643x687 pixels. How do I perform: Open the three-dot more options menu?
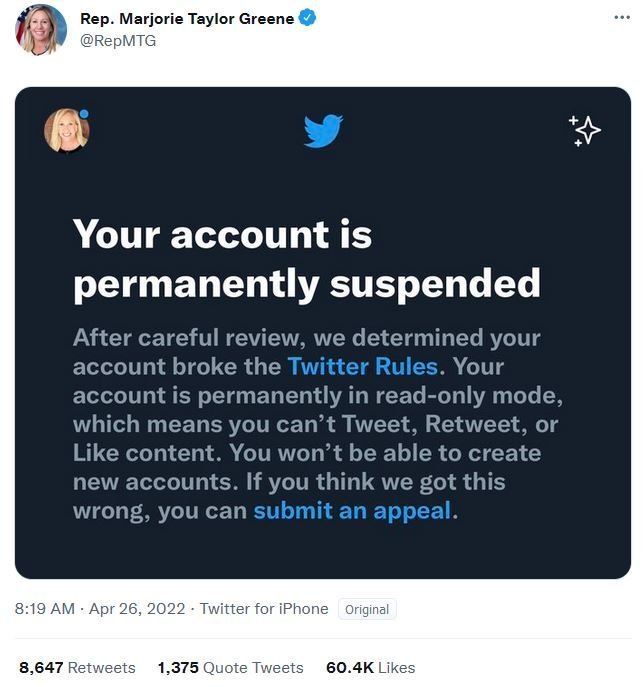[622, 18]
